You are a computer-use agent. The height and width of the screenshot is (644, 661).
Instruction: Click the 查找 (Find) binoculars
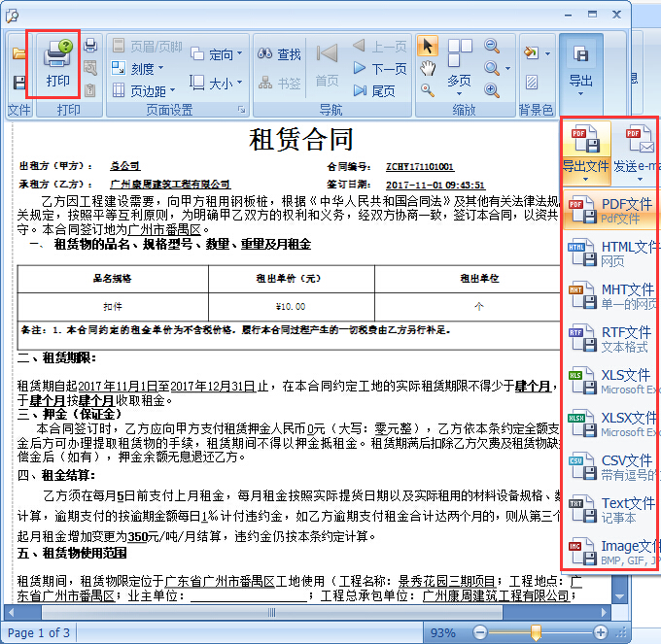280,55
